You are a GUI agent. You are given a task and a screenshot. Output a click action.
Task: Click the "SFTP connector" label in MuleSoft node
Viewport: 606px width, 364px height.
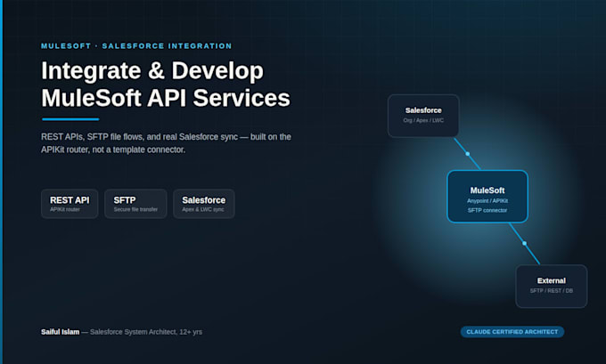coord(487,210)
